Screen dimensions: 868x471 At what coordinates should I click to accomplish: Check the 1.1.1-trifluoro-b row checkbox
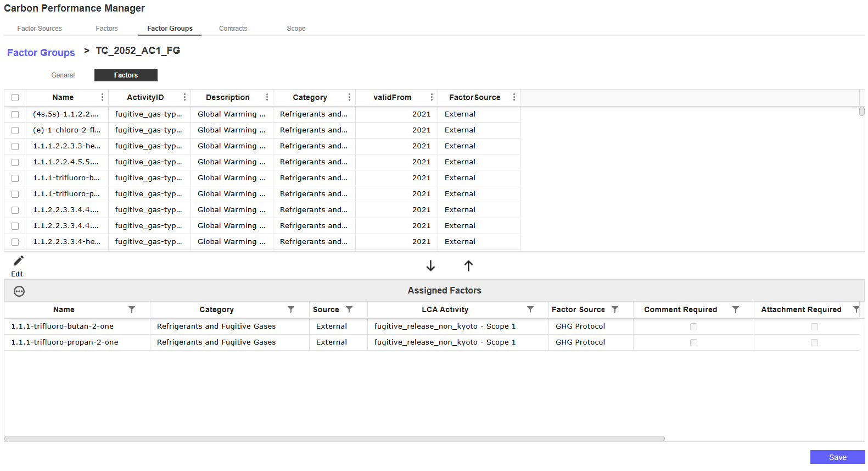tap(15, 178)
